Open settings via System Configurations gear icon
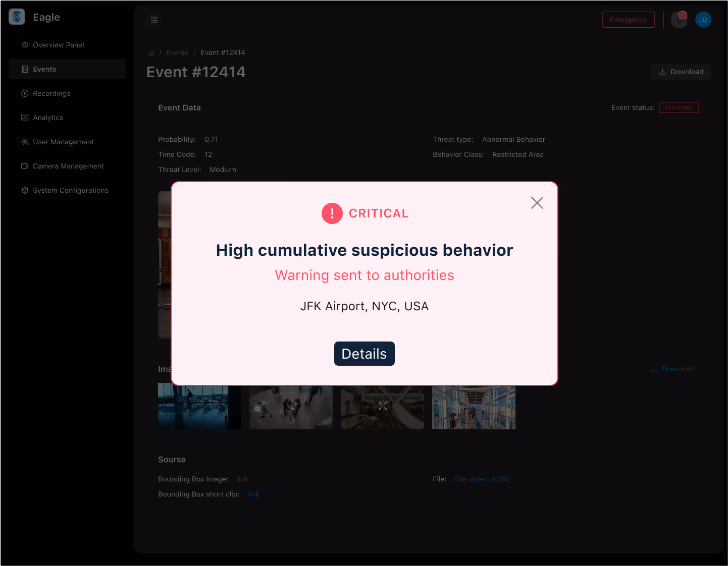The width and height of the screenshot is (728, 566). [25, 190]
